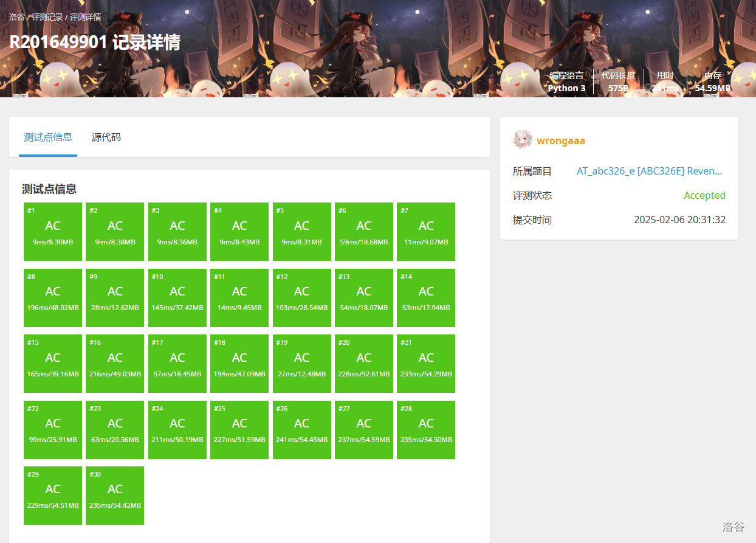Image resolution: width=756 pixels, height=543 pixels.
Task: Click test case #6 result block
Action: tap(364, 232)
